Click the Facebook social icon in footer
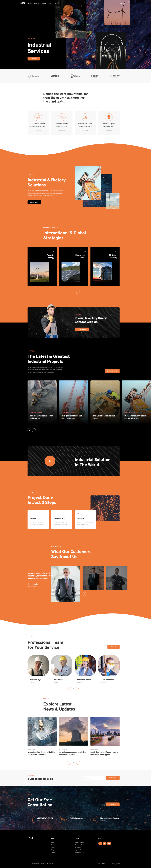The width and height of the screenshot is (151, 868). pyautogui.click(x=100, y=843)
